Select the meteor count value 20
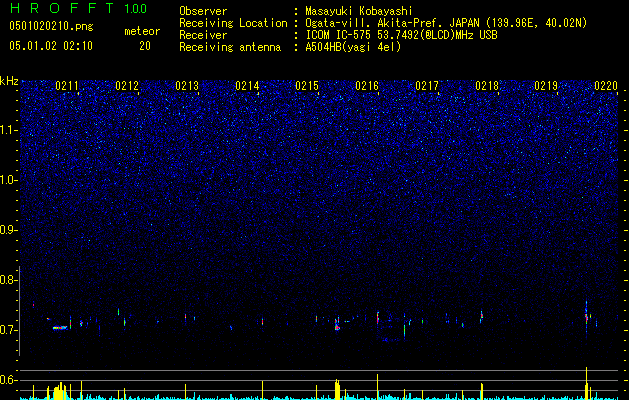Viewport: 629px width, 400px height. (x=145, y=46)
